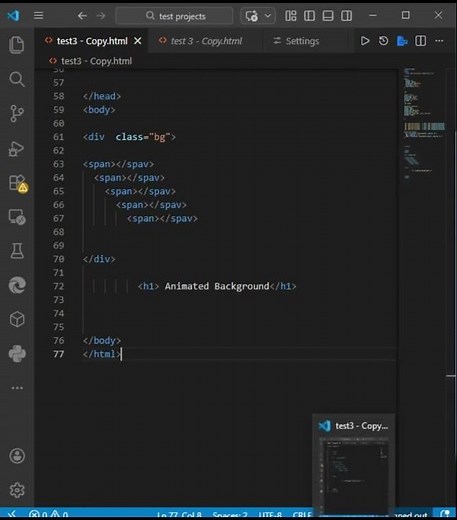Click the span tag on line 67
This screenshot has width=457, height=520.
162,219
